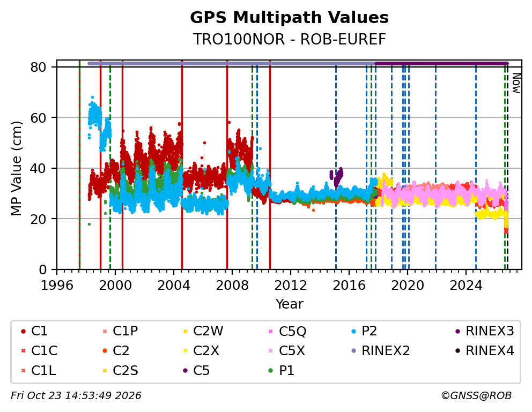Select the P2 legend entry

[x=364, y=331]
